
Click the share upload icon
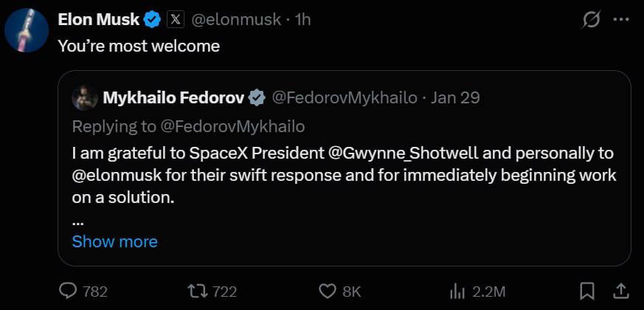[621, 291]
